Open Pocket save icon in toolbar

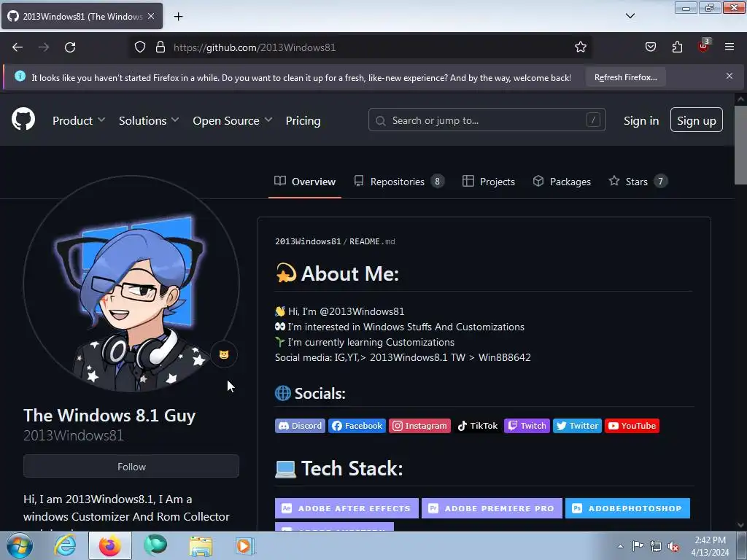pyautogui.click(x=650, y=47)
